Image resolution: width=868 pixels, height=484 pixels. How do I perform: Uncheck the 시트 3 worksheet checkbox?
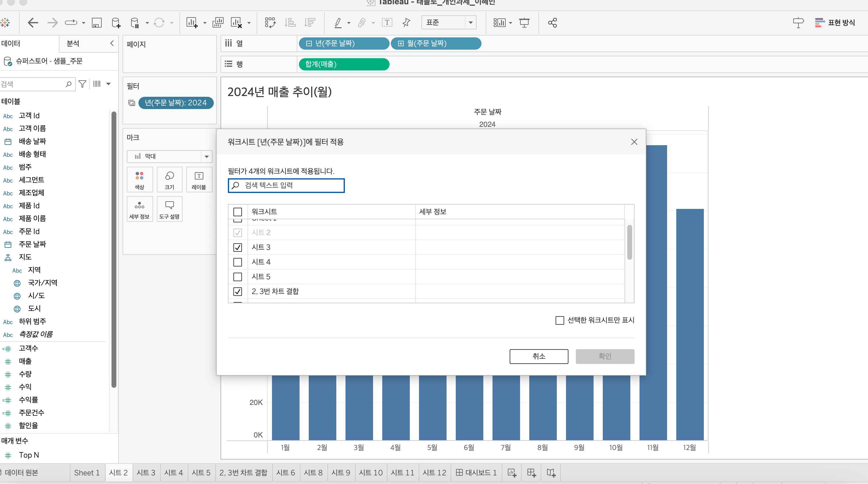click(x=238, y=247)
